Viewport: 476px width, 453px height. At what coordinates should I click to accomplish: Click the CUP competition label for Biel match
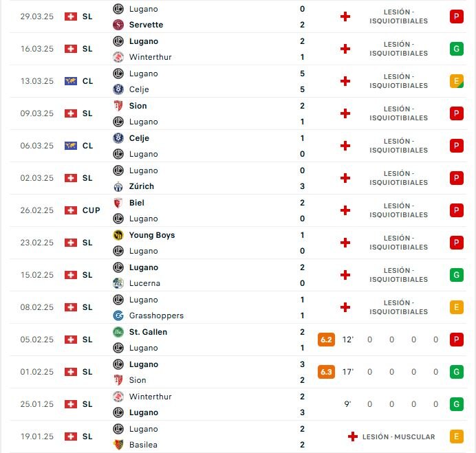pyautogui.click(x=91, y=210)
